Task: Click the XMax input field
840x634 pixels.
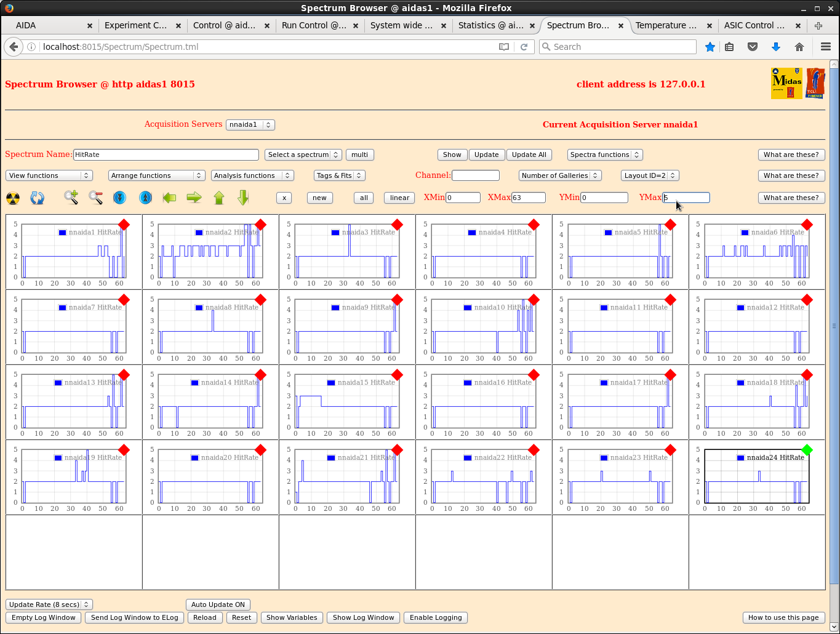Action: click(529, 198)
